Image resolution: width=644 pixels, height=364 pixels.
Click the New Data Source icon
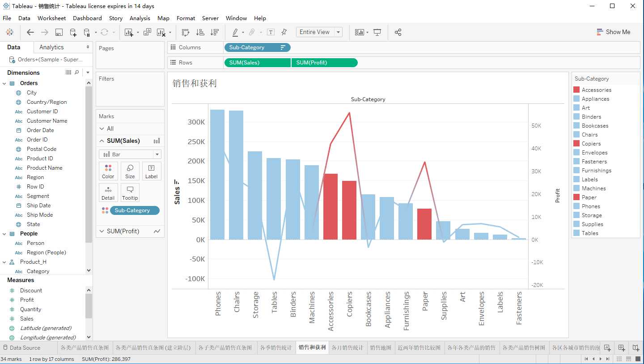[73, 32]
